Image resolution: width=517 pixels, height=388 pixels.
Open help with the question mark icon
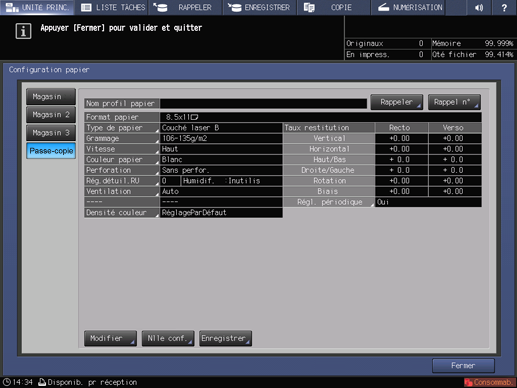[504, 7]
